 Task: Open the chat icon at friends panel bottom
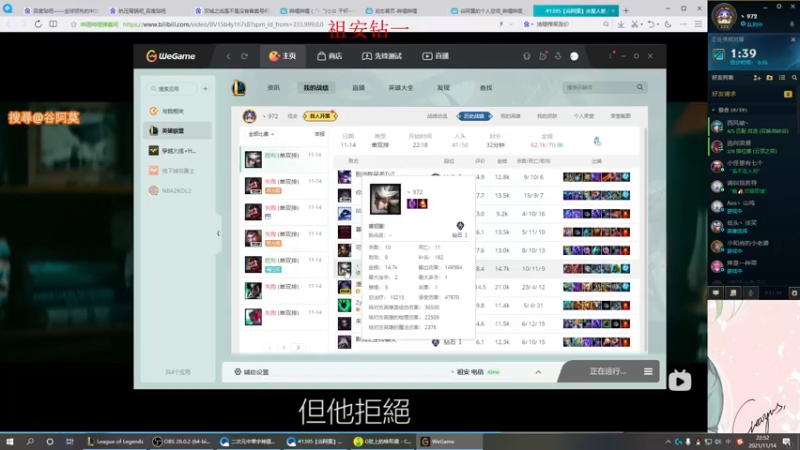[x=716, y=293]
